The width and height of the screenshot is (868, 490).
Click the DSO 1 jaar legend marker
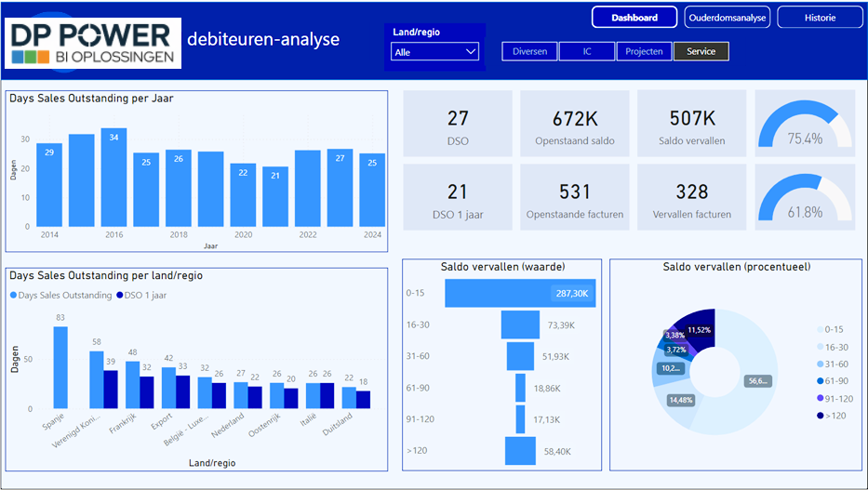121,296
